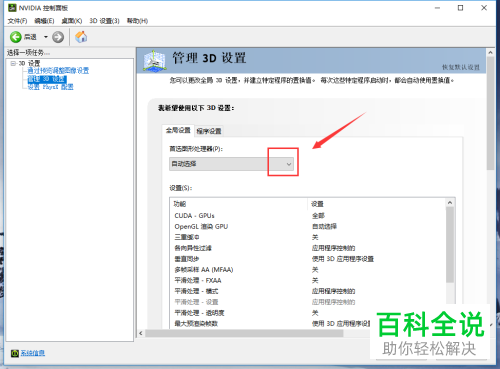Open the 系统信息 link

pos(33,353)
